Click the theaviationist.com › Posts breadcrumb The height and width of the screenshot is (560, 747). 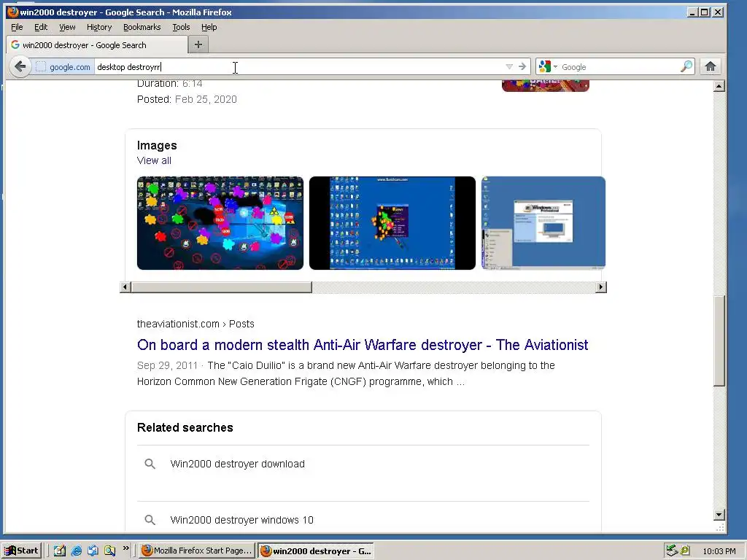[196, 324]
